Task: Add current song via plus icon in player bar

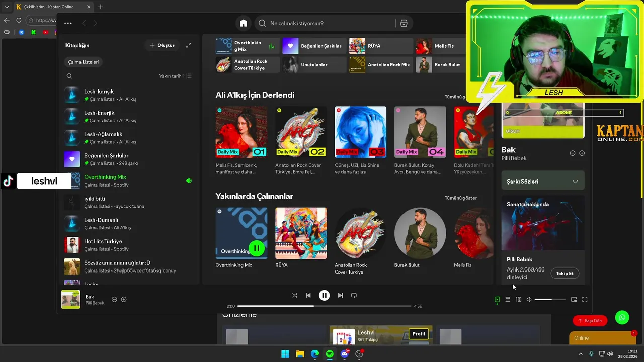Action: tap(124, 299)
